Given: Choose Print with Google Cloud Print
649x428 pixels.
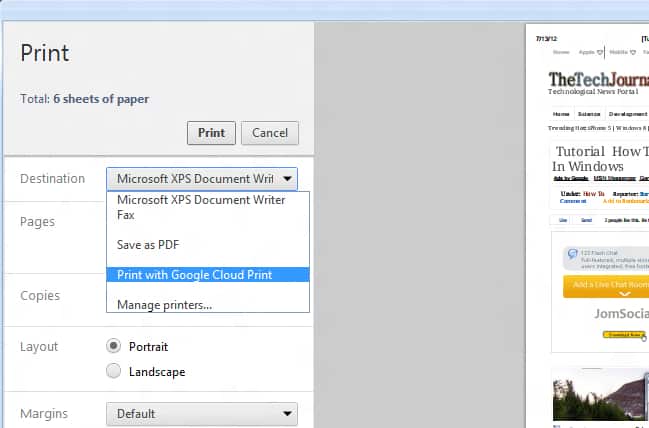Looking at the screenshot, I should pos(194,274).
